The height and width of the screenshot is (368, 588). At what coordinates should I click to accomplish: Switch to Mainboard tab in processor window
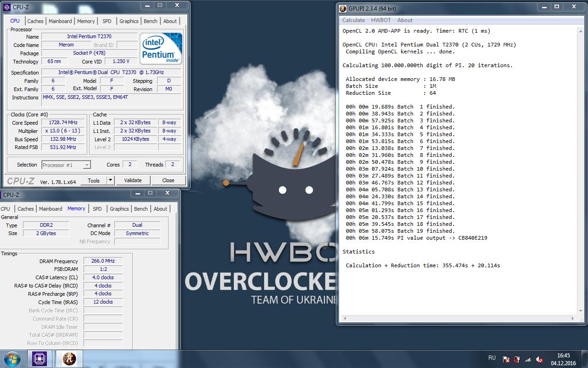tap(60, 21)
